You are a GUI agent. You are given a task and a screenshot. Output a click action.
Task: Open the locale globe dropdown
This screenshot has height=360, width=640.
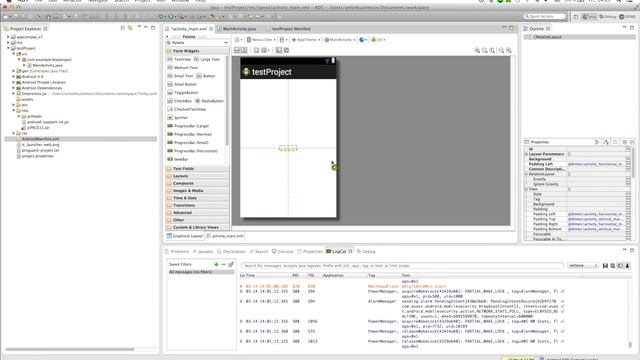point(363,40)
